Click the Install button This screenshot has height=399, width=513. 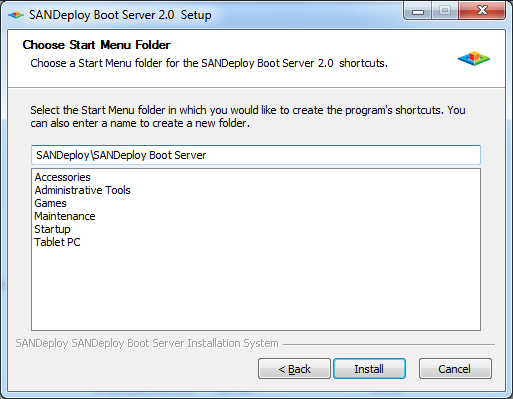369,369
